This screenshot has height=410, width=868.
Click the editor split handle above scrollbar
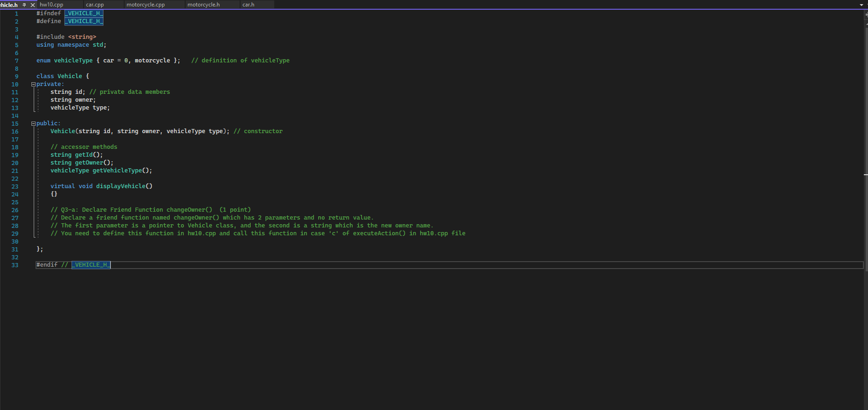[866, 14]
